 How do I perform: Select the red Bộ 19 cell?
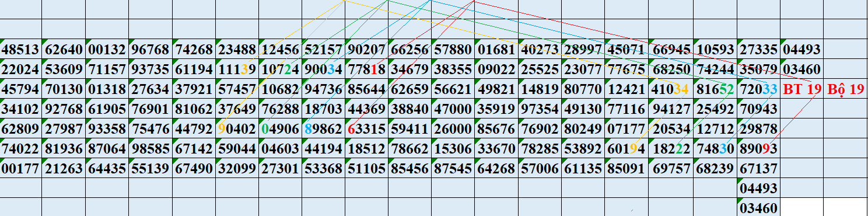[x=845, y=89]
